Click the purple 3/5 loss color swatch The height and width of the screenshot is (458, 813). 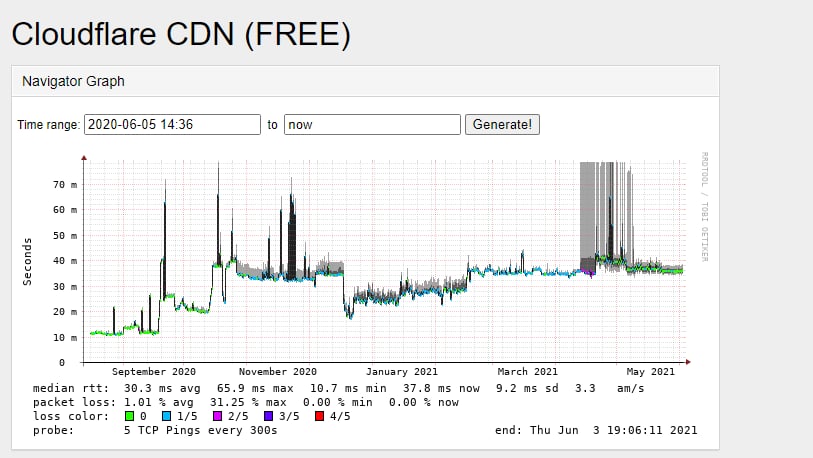[x=269, y=416]
